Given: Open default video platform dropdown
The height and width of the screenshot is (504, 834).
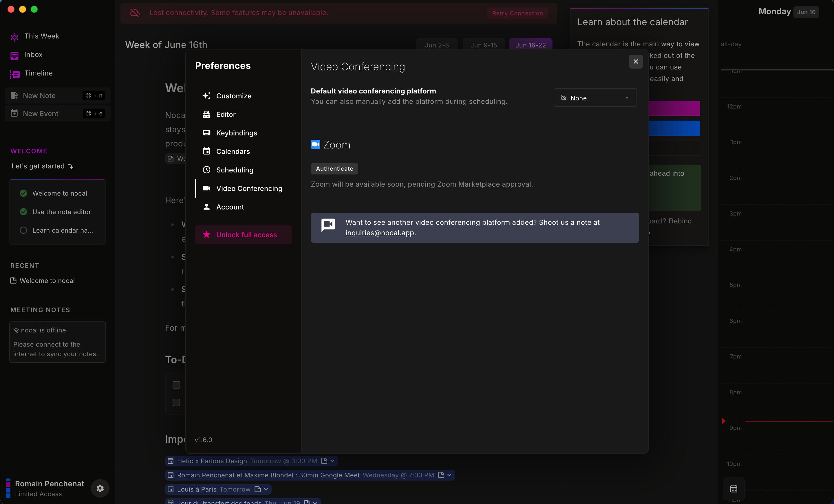Looking at the screenshot, I should pos(595,98).
